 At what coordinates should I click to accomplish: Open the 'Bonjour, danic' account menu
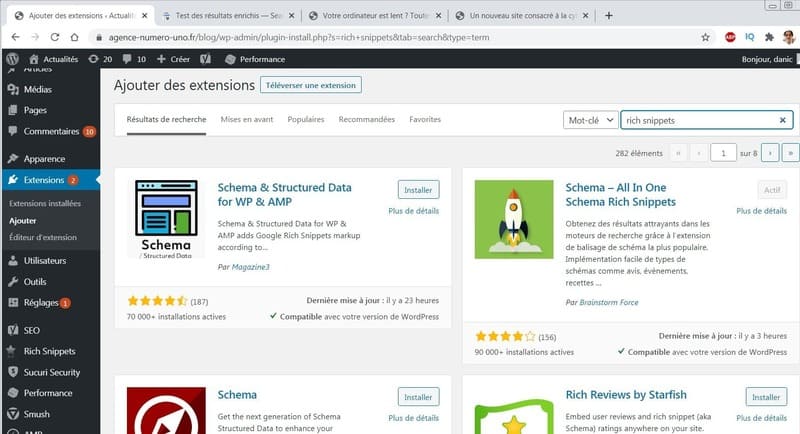[769, 59]
